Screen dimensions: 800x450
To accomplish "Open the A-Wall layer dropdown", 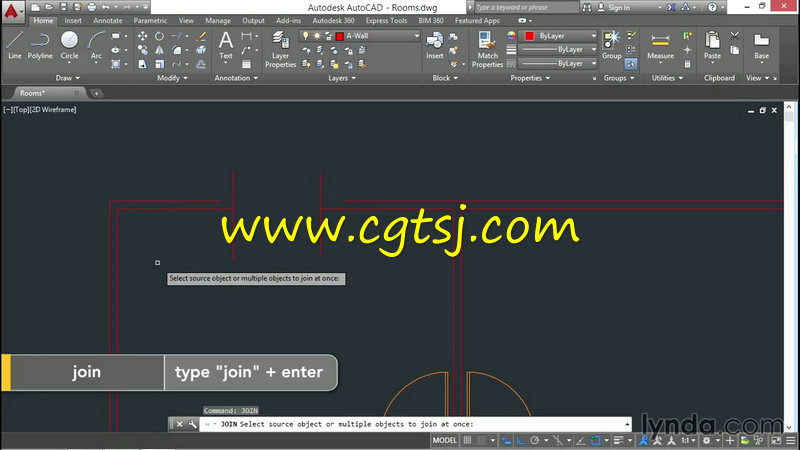I will click(416, 36).
